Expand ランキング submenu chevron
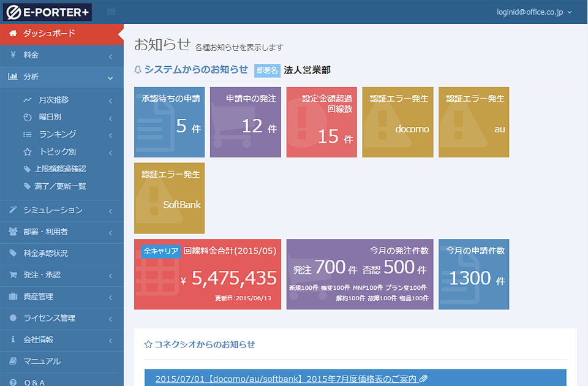The height and width of the screenshot is (386, 588). point(110,135)
